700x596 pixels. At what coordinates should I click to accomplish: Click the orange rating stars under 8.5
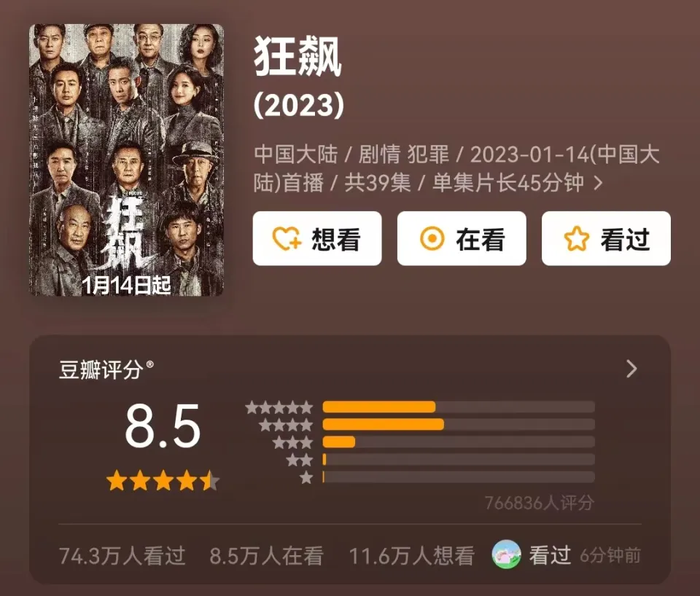(x=163, y=481)
